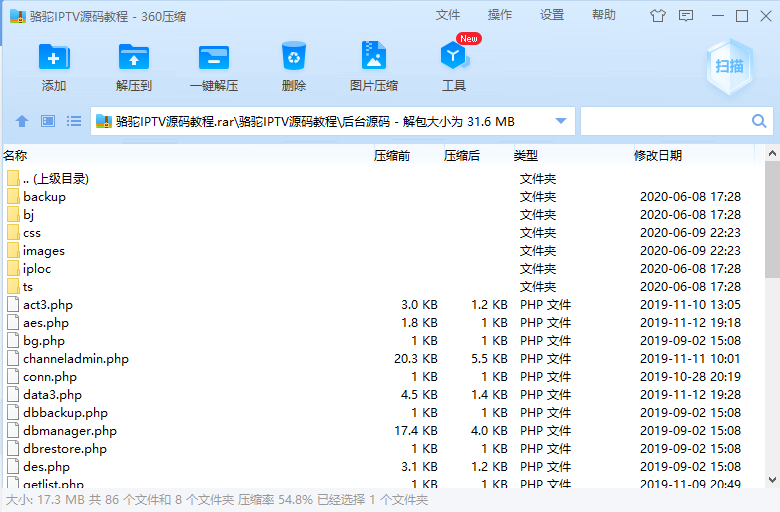The height and width of the screenshot is (512, 780).
Task: Select the images folder
Action: pos(383,251)
